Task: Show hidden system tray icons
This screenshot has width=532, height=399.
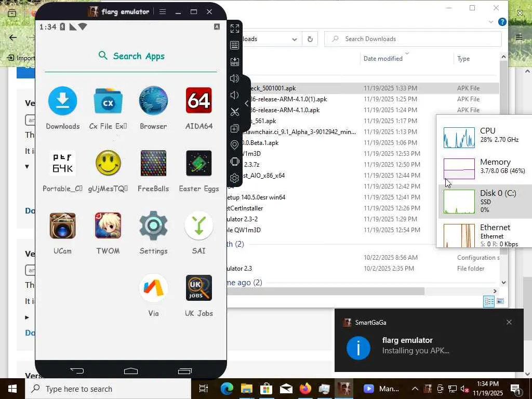Action: (x=415, y=389)
